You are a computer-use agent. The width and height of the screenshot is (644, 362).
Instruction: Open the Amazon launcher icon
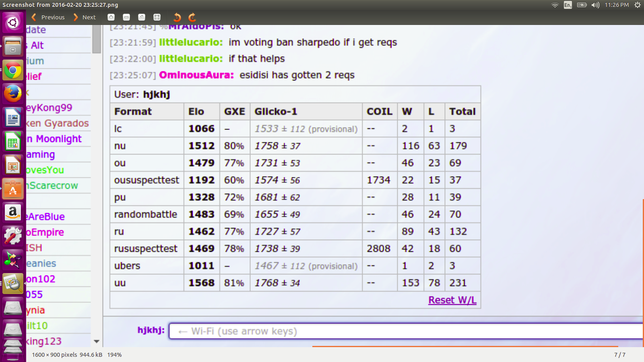pos(13,212)
